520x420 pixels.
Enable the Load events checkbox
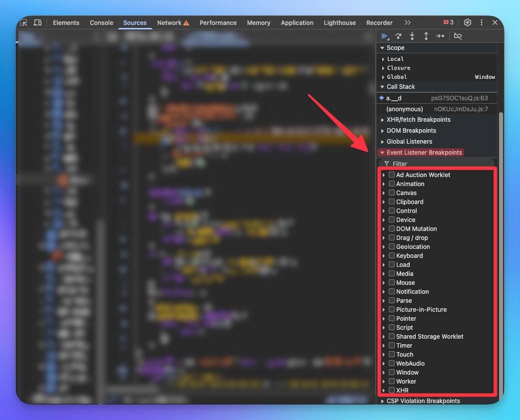392,264
